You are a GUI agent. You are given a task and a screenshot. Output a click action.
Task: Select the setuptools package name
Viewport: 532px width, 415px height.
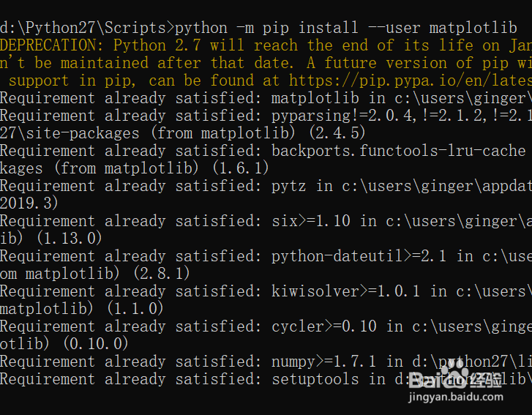[x=315, y=379]
